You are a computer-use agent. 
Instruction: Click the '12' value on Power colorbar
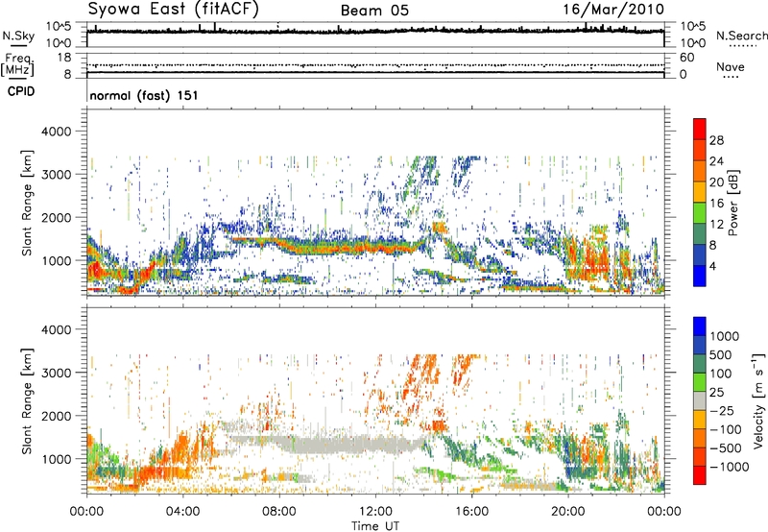[x=716, y=225]
